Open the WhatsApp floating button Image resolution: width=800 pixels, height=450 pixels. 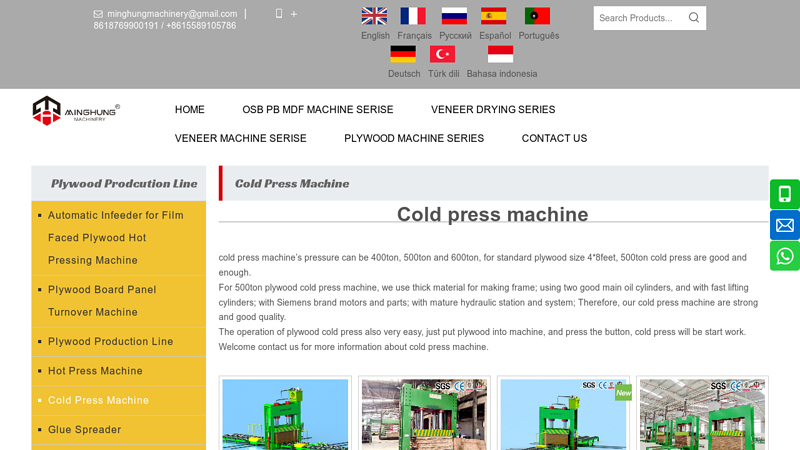[x=785, y=256]
